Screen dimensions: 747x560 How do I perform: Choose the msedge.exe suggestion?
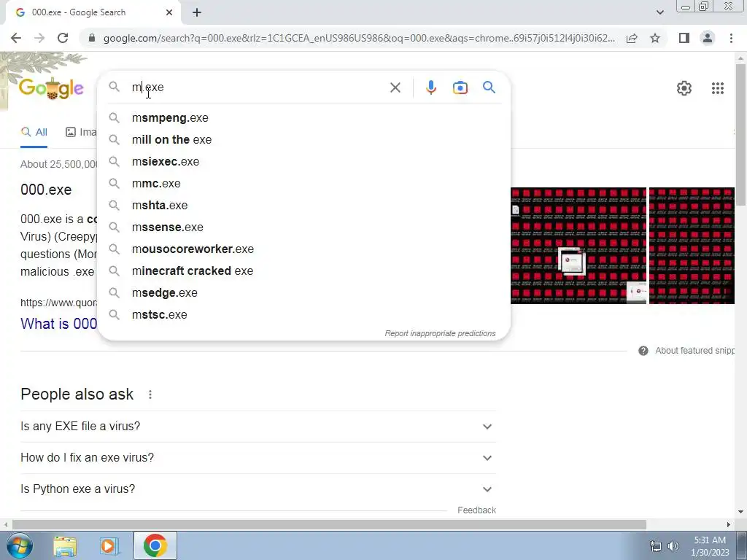(304, 293)
